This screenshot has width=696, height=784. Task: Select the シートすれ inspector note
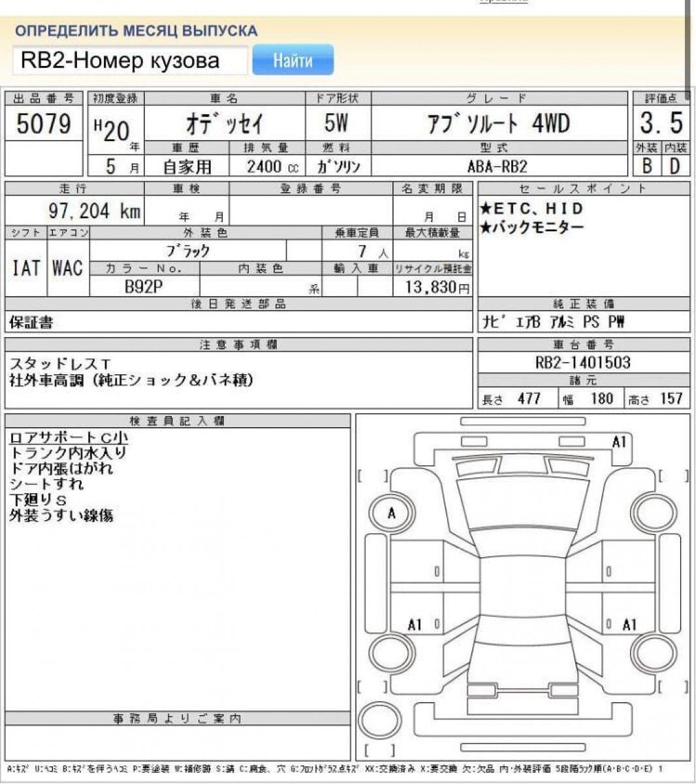tap(46, 484)
